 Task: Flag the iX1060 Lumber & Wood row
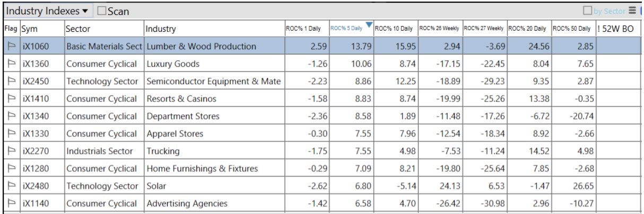point(11,47)
